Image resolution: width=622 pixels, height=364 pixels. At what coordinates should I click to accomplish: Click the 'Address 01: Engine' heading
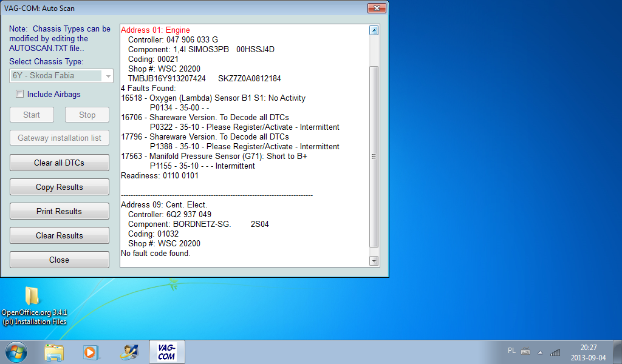click(x=155, y=30)
